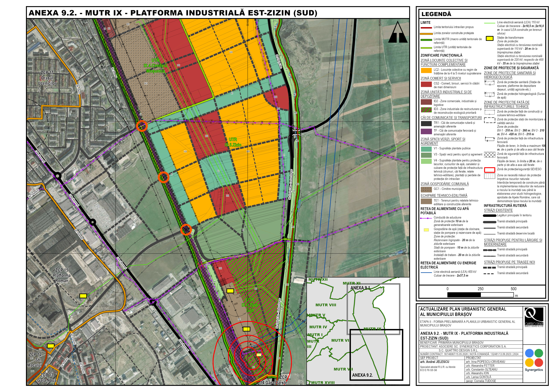The image size is (555, 392).
Task: Click the red Limita teritoriului intravilan line symbol
Action: [x=426, y=27]
